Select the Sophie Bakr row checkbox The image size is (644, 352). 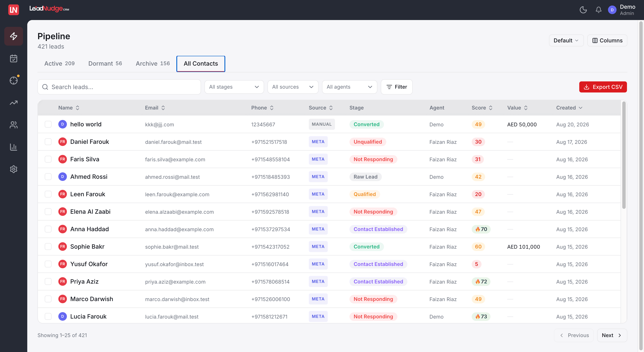48,247
